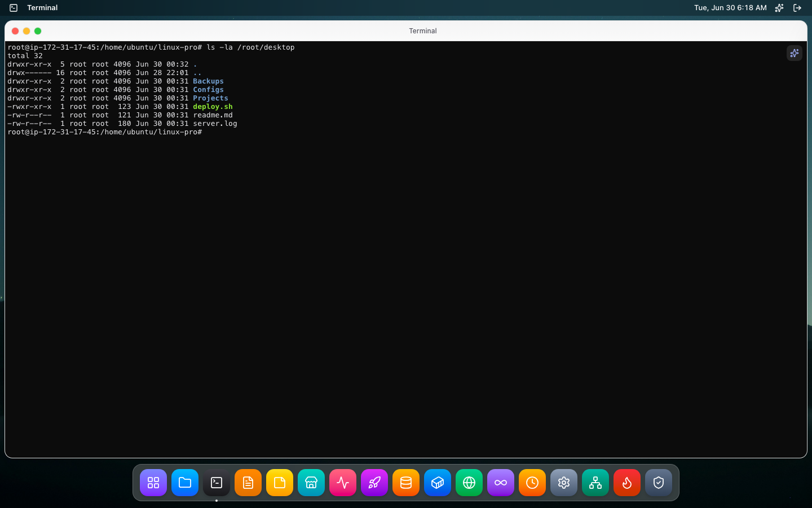Click the 'ls -la /root/desktop' command text
The image size is (812, 508).
tap(250, 47)
